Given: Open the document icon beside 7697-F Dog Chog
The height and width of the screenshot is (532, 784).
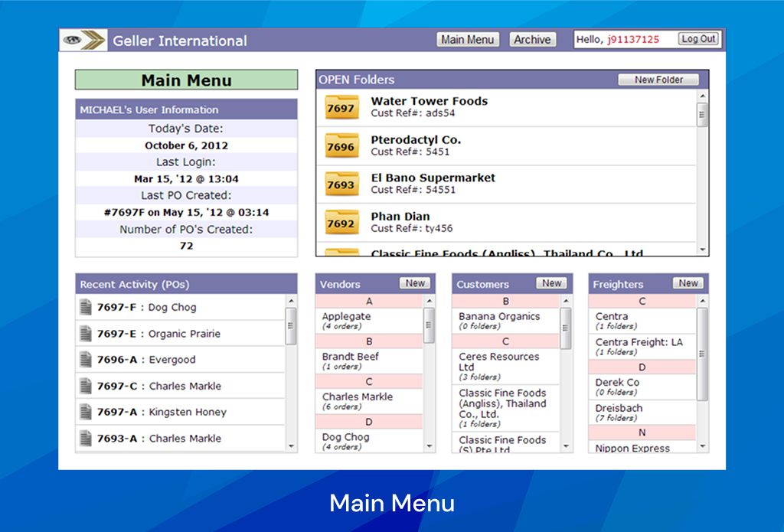Looking at the screenshot, I should 86,305.
